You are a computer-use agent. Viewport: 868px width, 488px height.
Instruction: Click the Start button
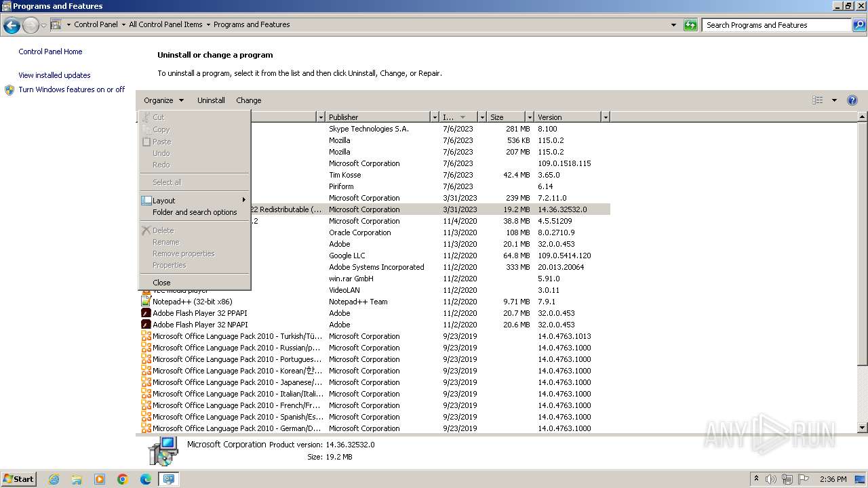pos(18,479)
